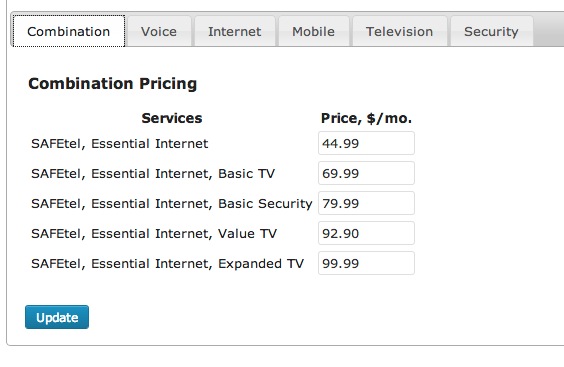Click the Price, $/mo. column header
Viewport: 564px width, 367px height.
click(366, 118)
